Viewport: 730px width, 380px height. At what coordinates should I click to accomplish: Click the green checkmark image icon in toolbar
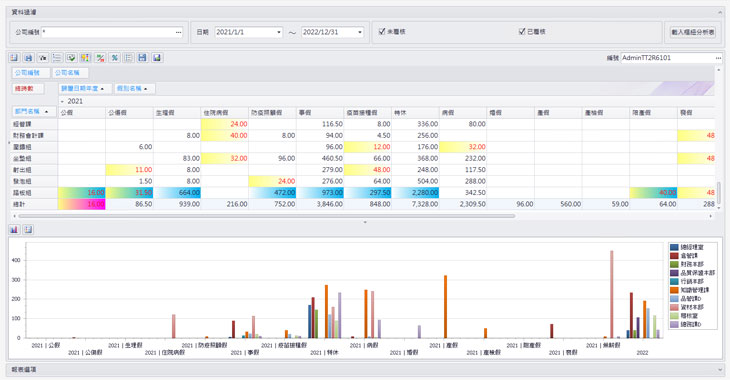(x=71, y=58)
